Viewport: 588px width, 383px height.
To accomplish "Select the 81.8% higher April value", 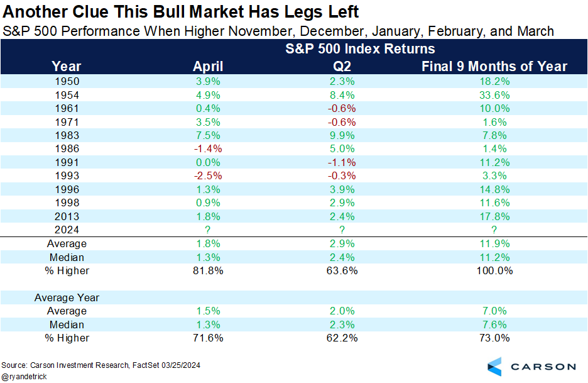I will [x=207, y=270].
